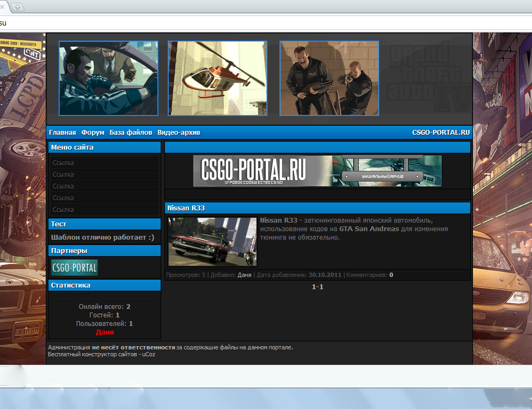This screenshot has width=532, height=409.
Task: Click third Ссылка in site menu
Action: point(104,186)
